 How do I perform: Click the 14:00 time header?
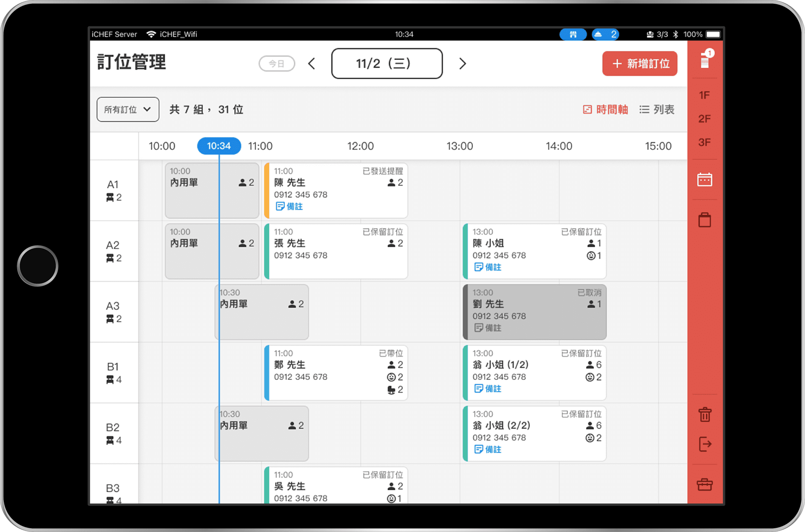tap(559, 146)
